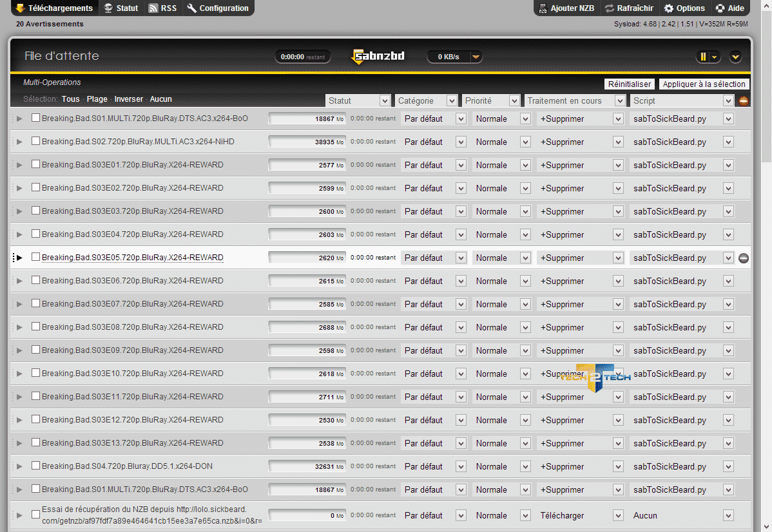Click the SABnzbd logo in the header
The width and height of the screenshot is (772, 532).
[378, 57]
